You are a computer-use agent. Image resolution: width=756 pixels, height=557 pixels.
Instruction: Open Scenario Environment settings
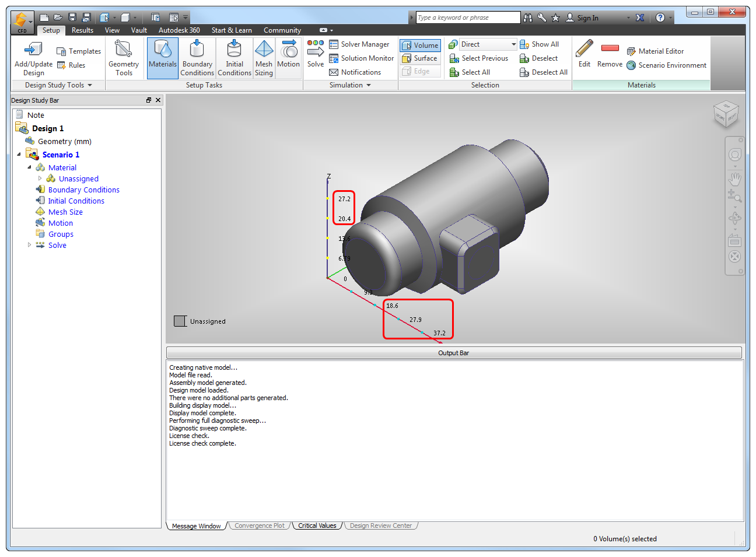666,65
